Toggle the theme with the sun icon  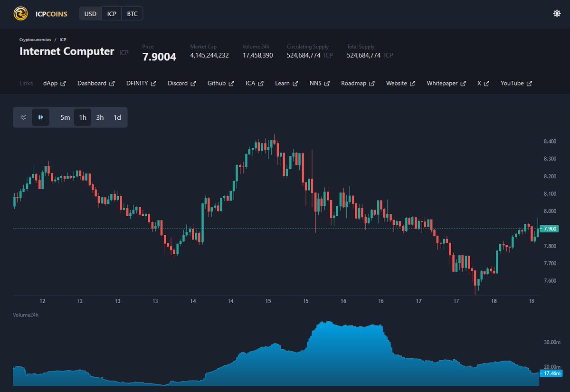click(557, 14)
